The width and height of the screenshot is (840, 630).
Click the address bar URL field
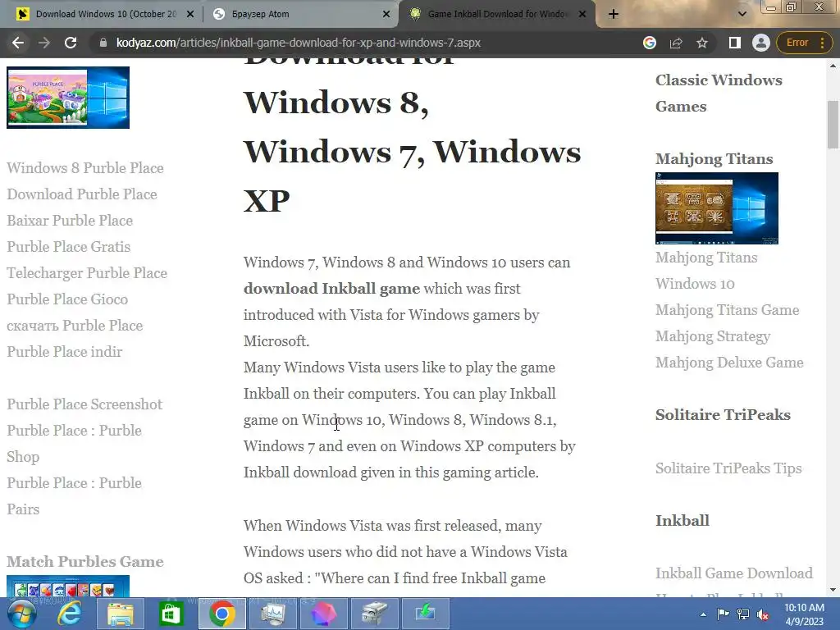click(x=298, y=43)
